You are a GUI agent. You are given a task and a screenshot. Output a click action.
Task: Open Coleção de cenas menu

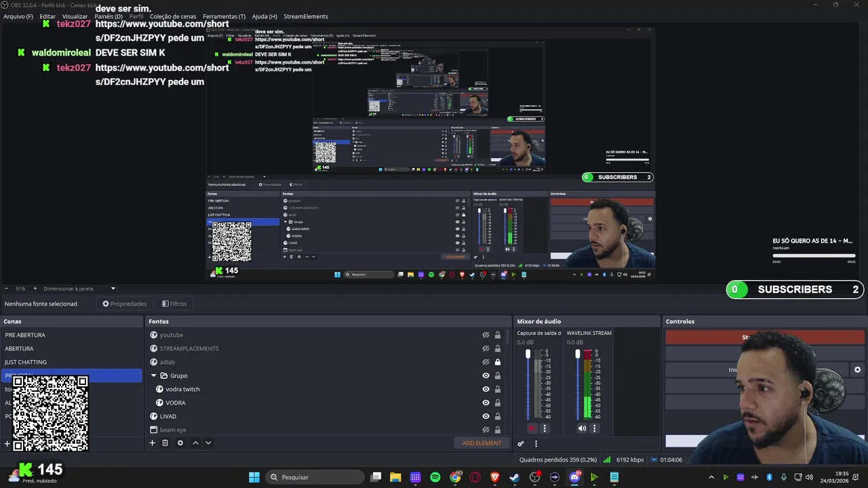(173, 16)
